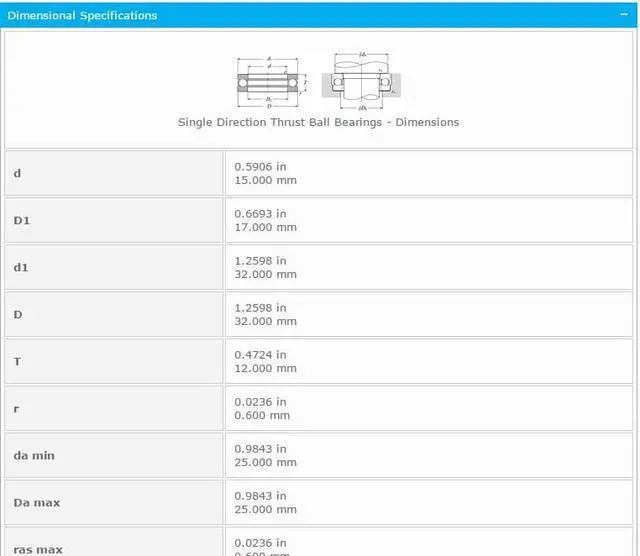The width and height of the screenshot is (640, 556).
Task: Select the Da max row label
Action: click(37, 502)
